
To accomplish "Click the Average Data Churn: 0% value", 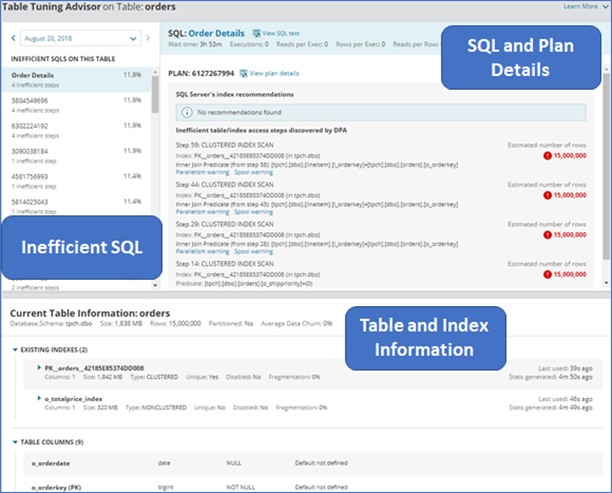I will 297,324.
